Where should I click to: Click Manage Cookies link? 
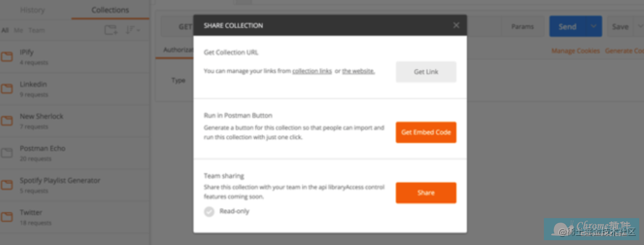(x=575, y=51)
